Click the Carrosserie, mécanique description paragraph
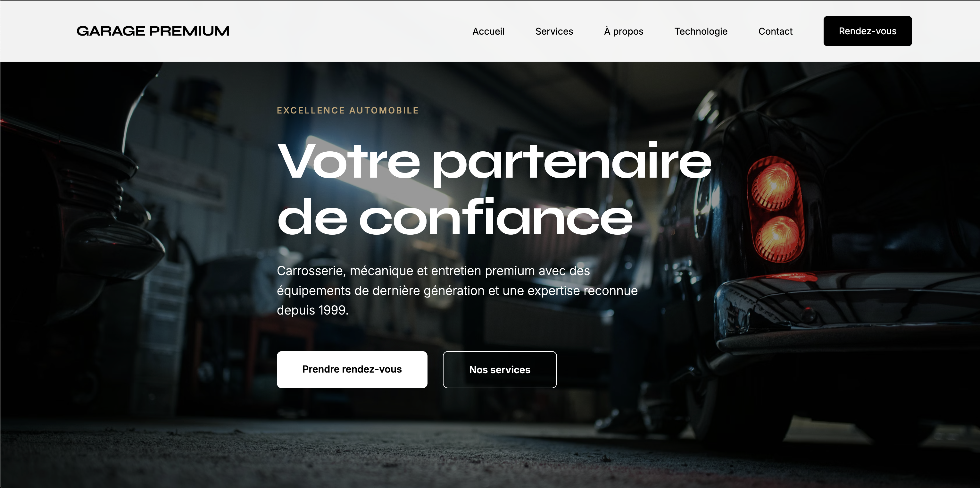The image size is (980, 488). click(457, 290)
